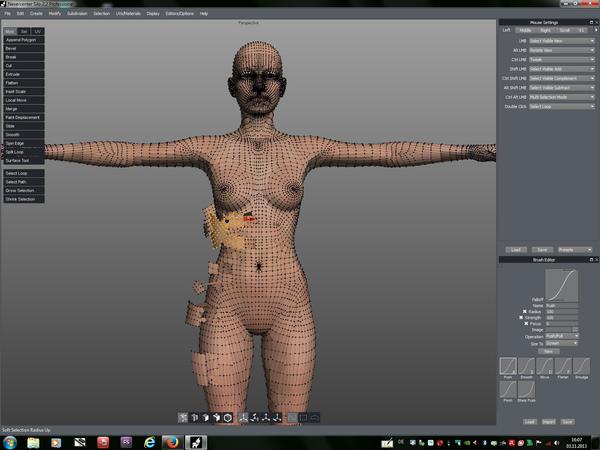
Task: Select the Smooth brush preset
Action: [526, 366]
